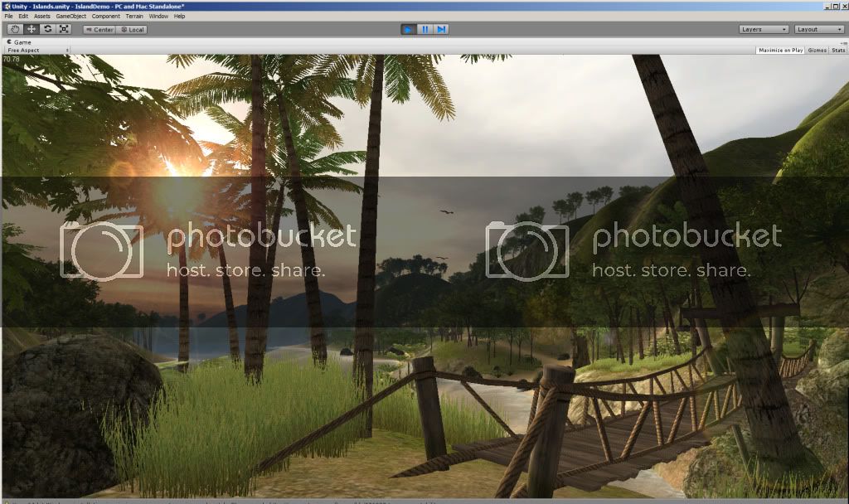Stop play mode with Play button

408,29
